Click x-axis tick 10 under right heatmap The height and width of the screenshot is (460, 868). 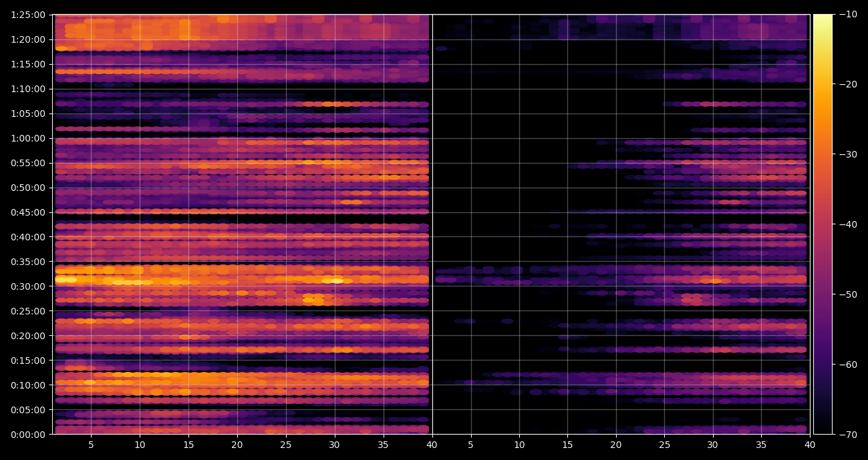[x=519, y=445]
